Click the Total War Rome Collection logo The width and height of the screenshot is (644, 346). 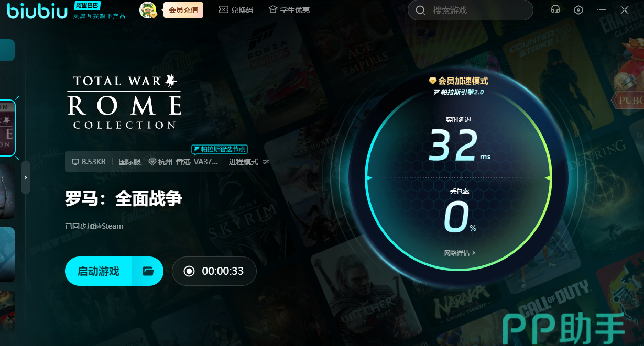click(125, 102)
